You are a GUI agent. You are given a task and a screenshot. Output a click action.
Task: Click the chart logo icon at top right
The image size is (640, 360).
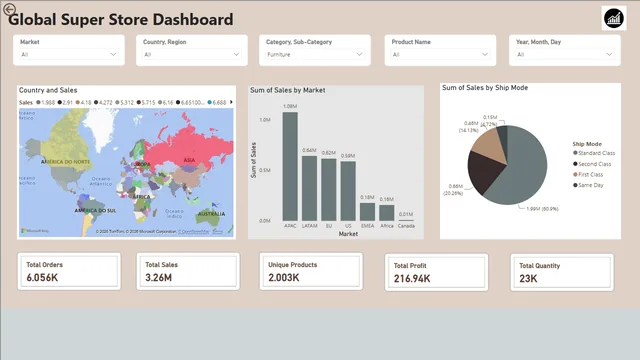click(x=614, y=18)
